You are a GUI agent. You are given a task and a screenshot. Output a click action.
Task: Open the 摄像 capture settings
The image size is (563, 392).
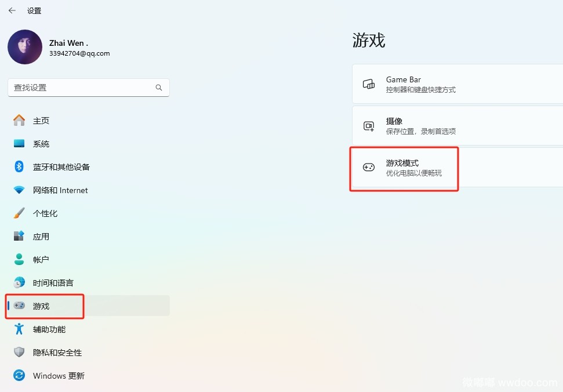(x=457, y=126)
